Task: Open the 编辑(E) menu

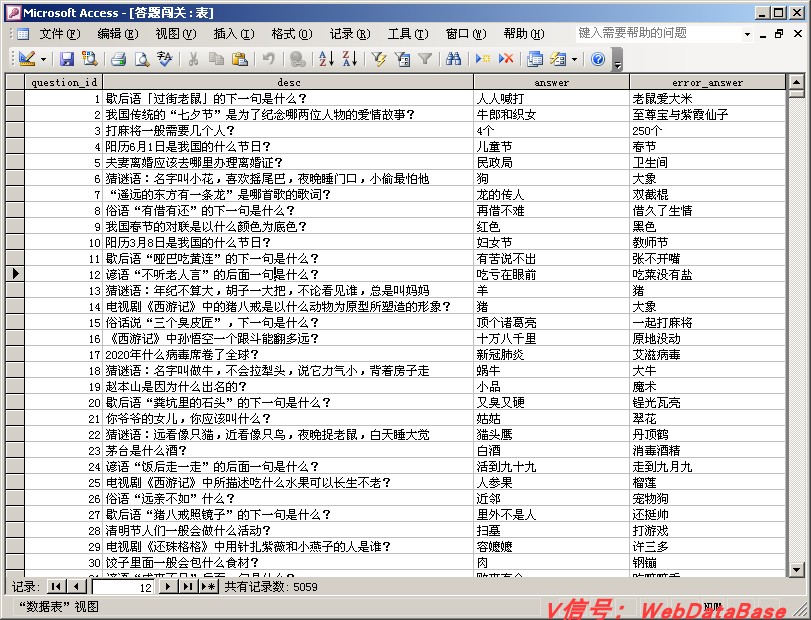Action: click(118, 34)
